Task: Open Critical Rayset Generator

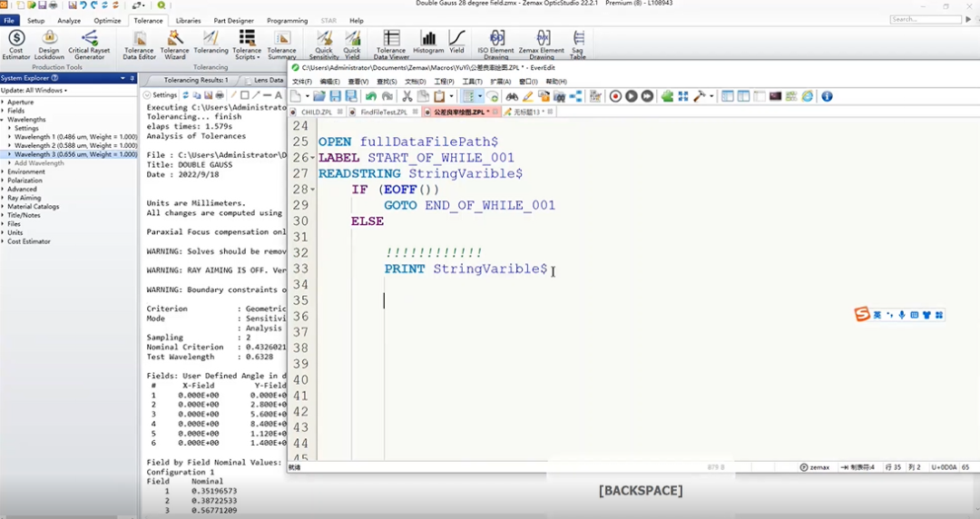Action: coord(89,44)
